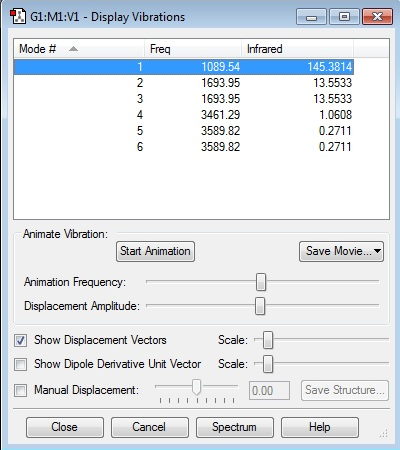Open the Spectrum view

click(x=235, y=427)
